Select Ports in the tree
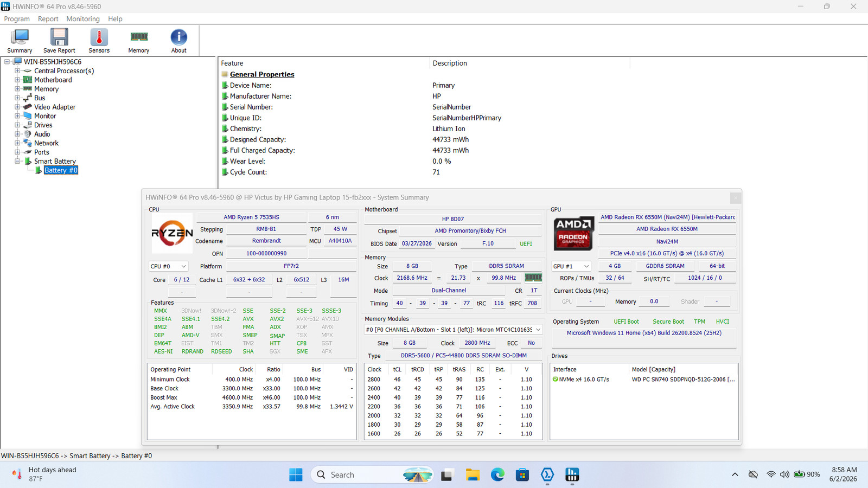The width and height of the screenshot is (868, 488). [42, 152]
